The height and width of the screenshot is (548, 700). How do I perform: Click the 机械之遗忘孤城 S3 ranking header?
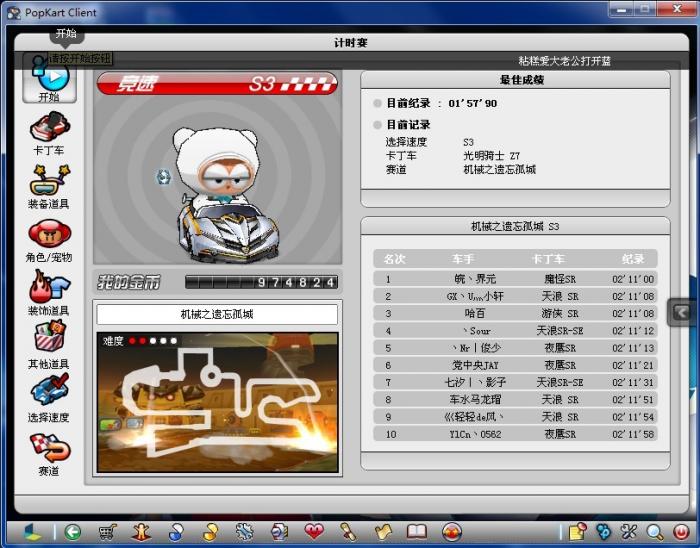point(515,226)
